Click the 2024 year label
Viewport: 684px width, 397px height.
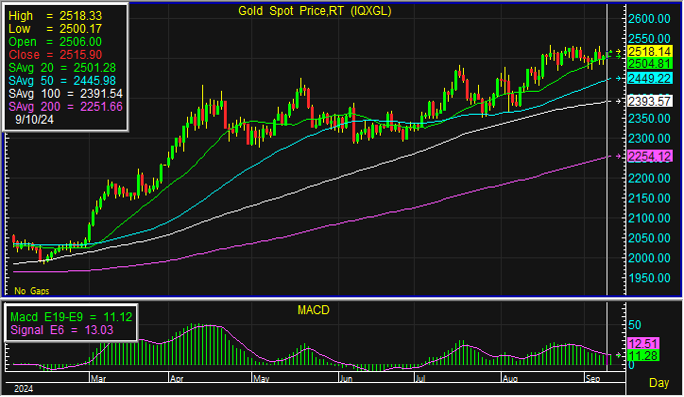(23, 388)
